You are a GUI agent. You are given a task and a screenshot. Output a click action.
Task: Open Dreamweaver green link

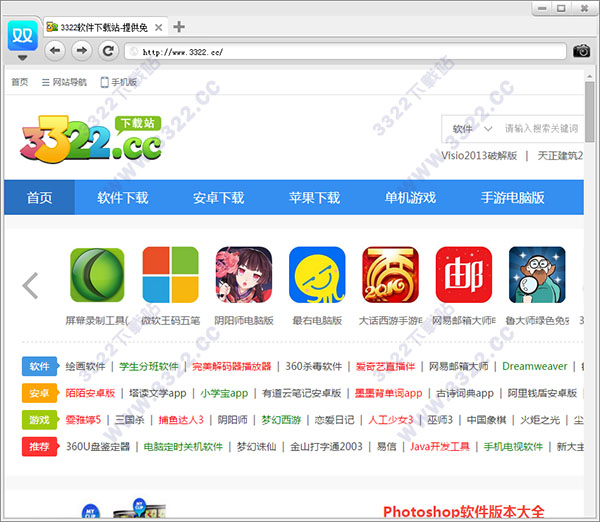pos(535,366)
